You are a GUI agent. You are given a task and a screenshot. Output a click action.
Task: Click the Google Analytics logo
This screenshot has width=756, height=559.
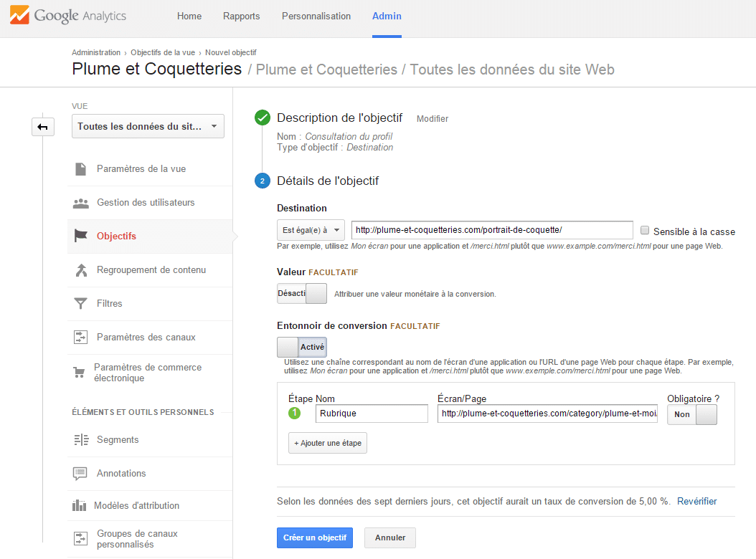coord(68,16)
